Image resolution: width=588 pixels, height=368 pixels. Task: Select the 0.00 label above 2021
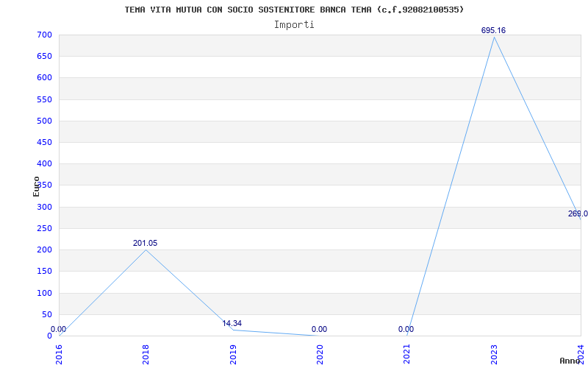tap(406, 329)
